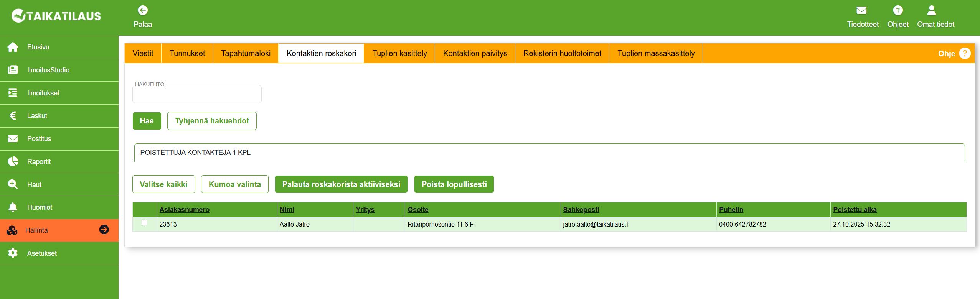Screen dimensions: 980x299
Task: Open Tiedotteet envelope icon in header
Action: coord(861,10)
